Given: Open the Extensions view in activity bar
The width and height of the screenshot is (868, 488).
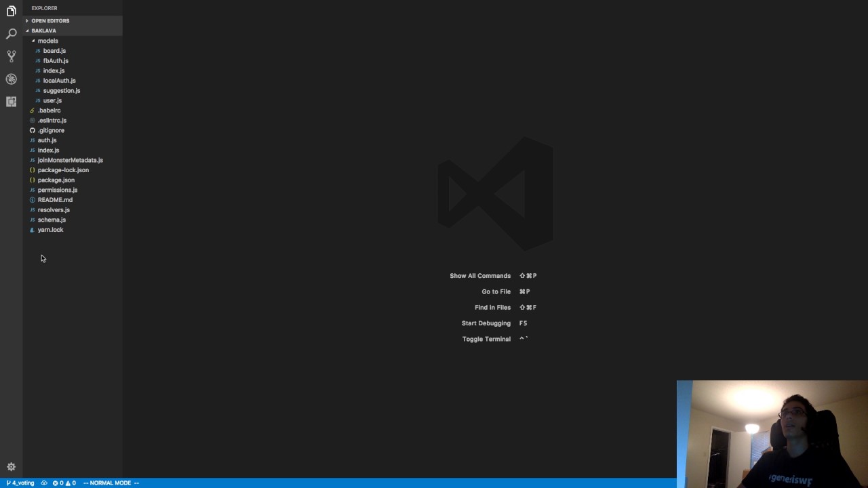Looking at the screenshot, I should coord(11,102).
